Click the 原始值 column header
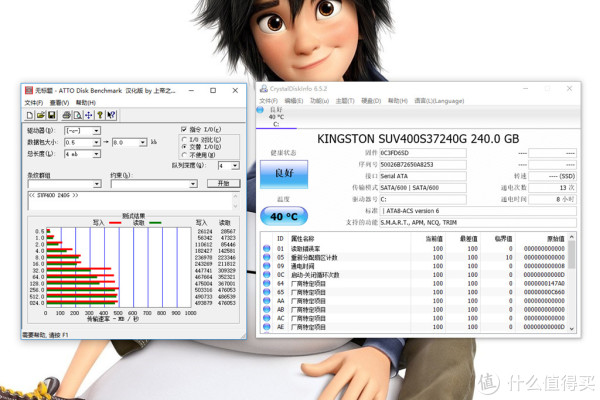600x400 pixels. pyautogui.click(x=555, y=238)
